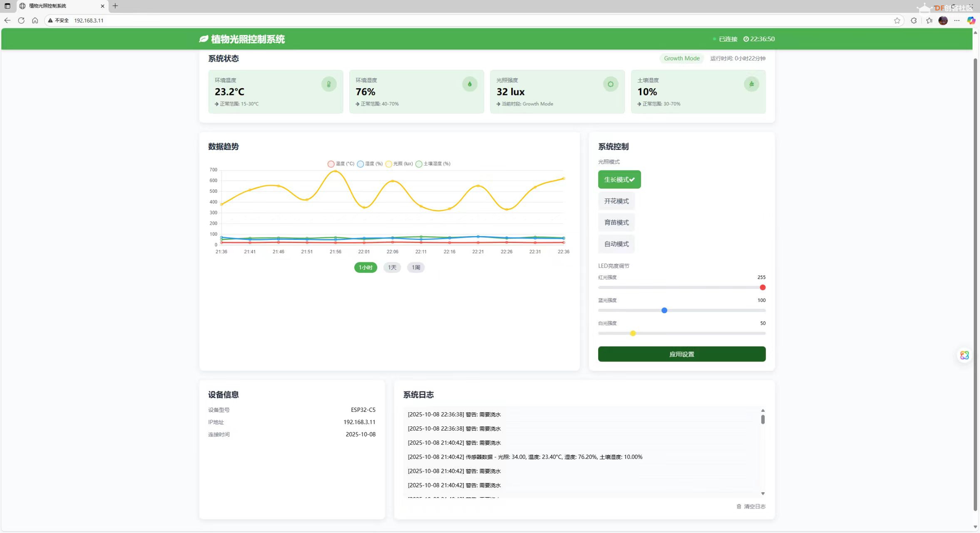Image resolution: width=980 pixels, height=533 pixels.
Task: Open the Copilot icon in browser toolbar
Action: 971,20
